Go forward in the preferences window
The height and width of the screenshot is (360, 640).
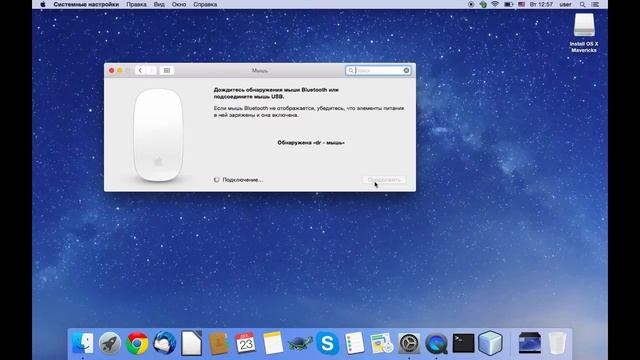click(x=151, y=71)
